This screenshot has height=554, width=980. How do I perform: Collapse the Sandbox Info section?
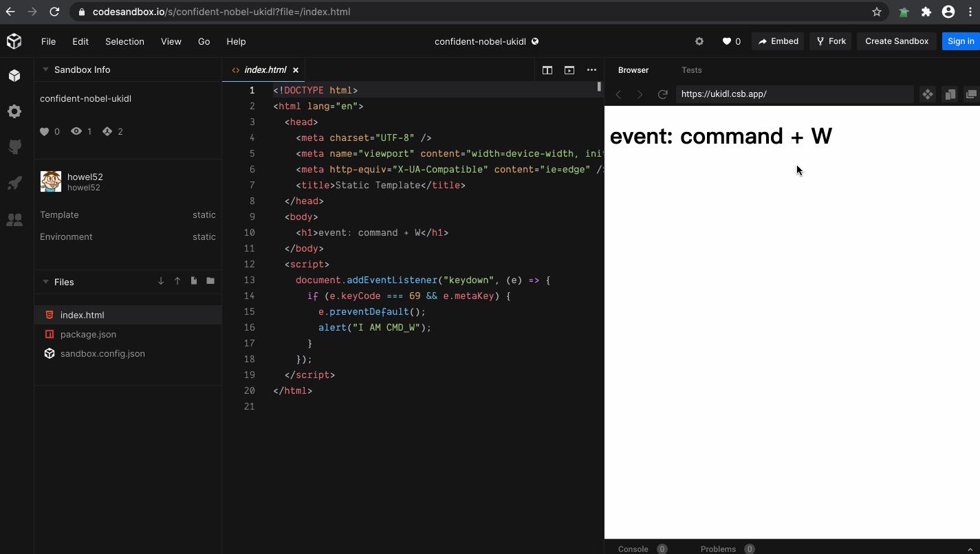45,69
